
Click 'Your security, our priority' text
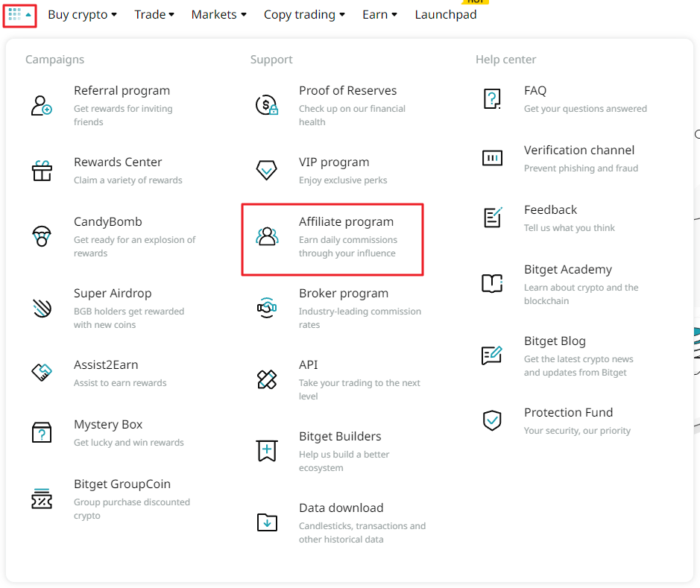point(577,431)
